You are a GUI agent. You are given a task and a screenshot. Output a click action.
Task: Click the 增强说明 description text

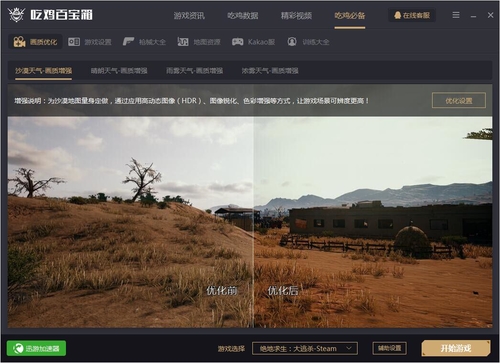point(192,101)
